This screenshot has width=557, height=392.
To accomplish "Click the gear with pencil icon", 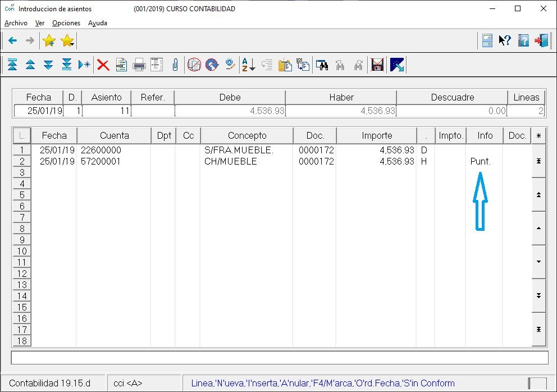I will (230, 65).
